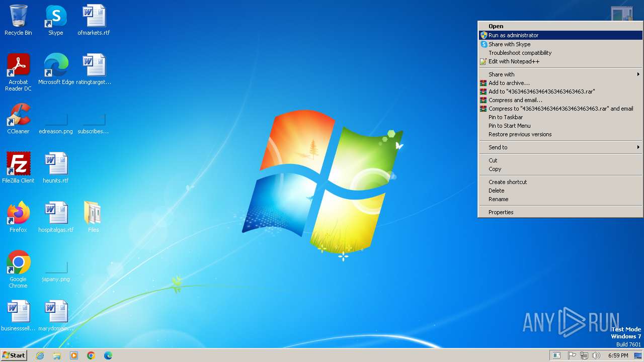Choose Edit with Notepad++
This screenshot has width=644, height=362.
coord(560,61)
